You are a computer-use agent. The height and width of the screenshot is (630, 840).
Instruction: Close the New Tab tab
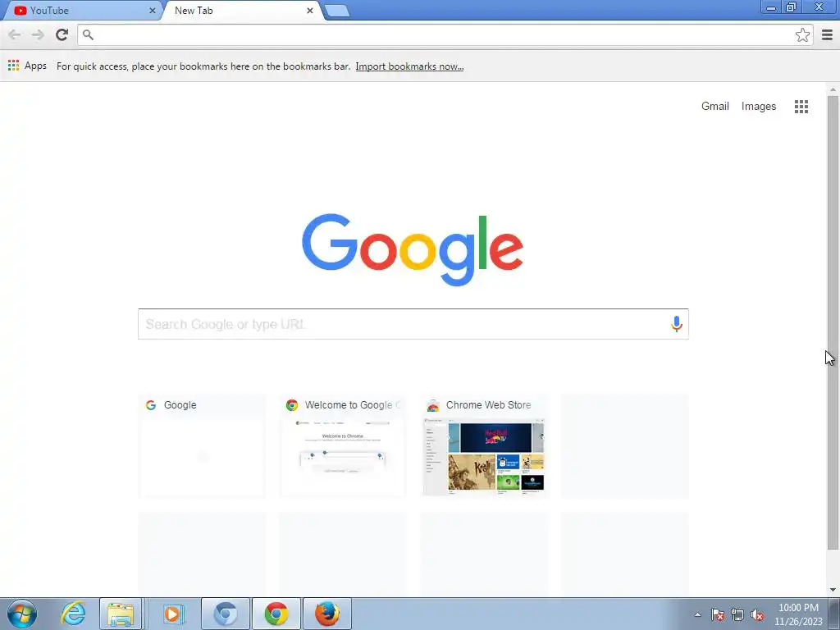(309, 10)
